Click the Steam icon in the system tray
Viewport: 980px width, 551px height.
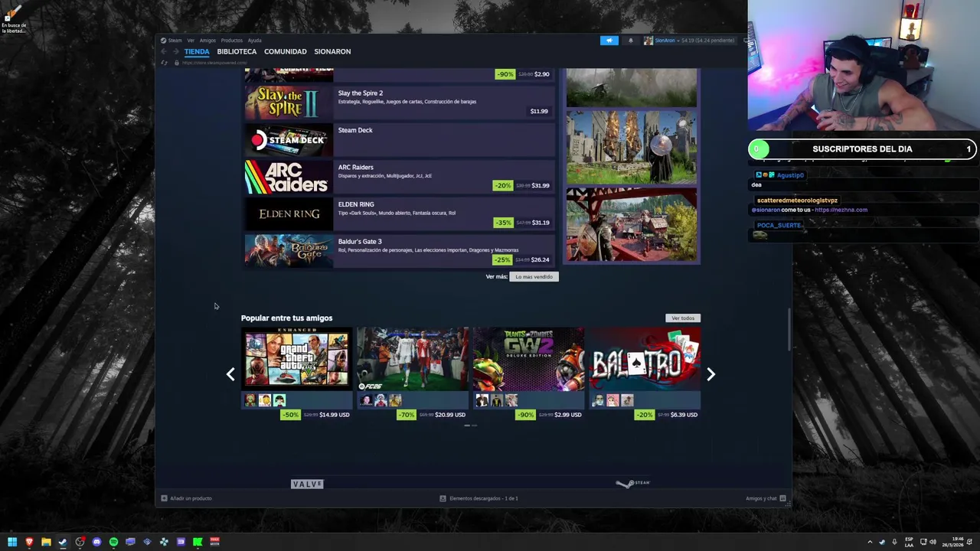(882, 542)
